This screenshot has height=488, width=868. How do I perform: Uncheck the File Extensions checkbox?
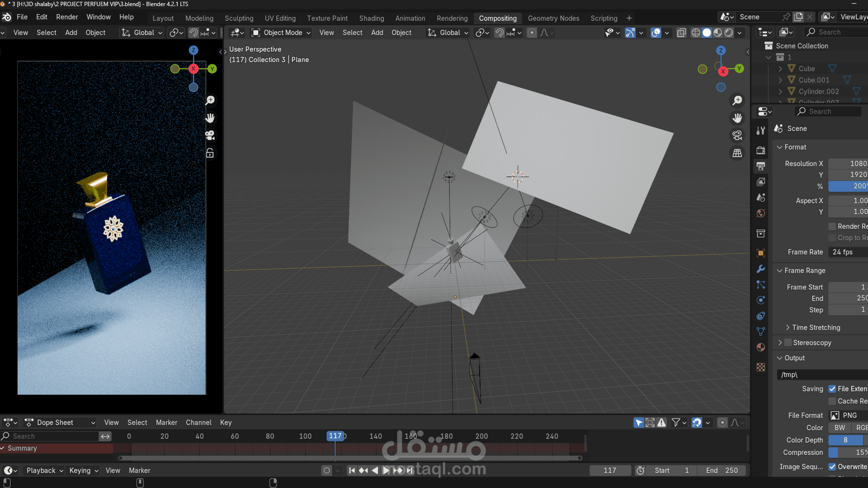(832, 389)
